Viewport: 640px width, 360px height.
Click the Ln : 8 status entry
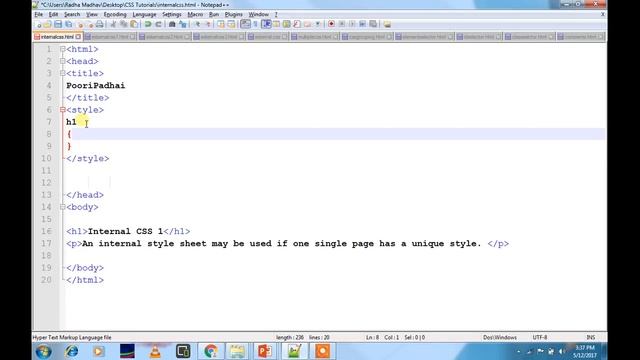tap(372, 338)
